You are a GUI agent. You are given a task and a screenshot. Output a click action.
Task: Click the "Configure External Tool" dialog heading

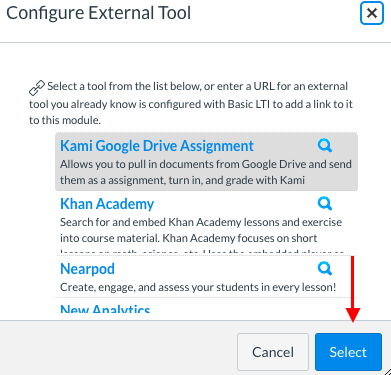pyautogui.click(x=99, y=13)
